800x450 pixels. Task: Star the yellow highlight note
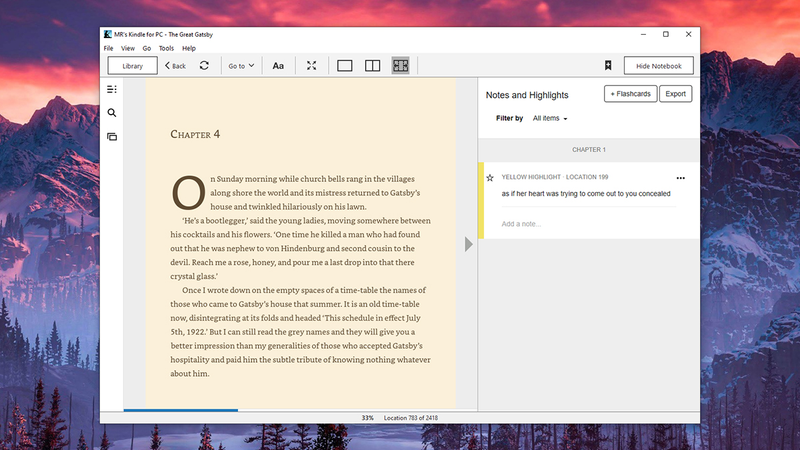[490, 178]
